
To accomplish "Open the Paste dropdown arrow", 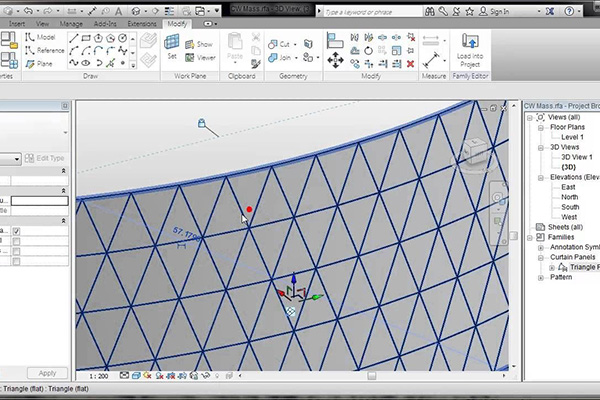I will [x=235, y=63].
